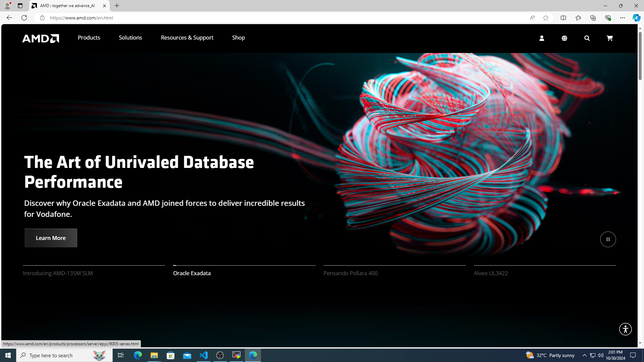Close the AMD tab

104,6
